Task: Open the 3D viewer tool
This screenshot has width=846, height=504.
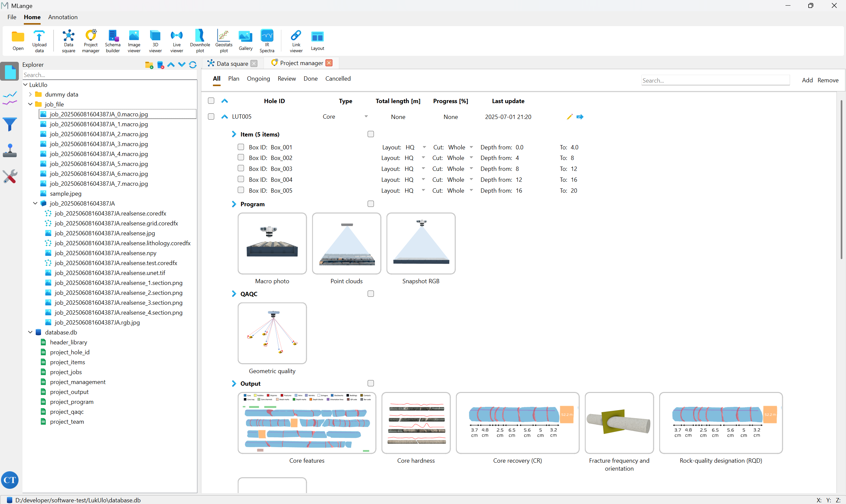Action: coord(155,41)
